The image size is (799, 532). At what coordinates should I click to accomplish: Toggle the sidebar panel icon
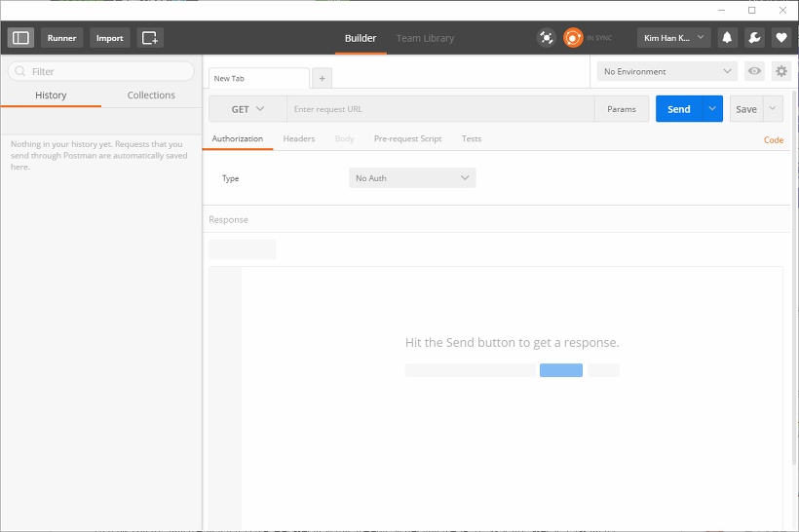point(20,38)
